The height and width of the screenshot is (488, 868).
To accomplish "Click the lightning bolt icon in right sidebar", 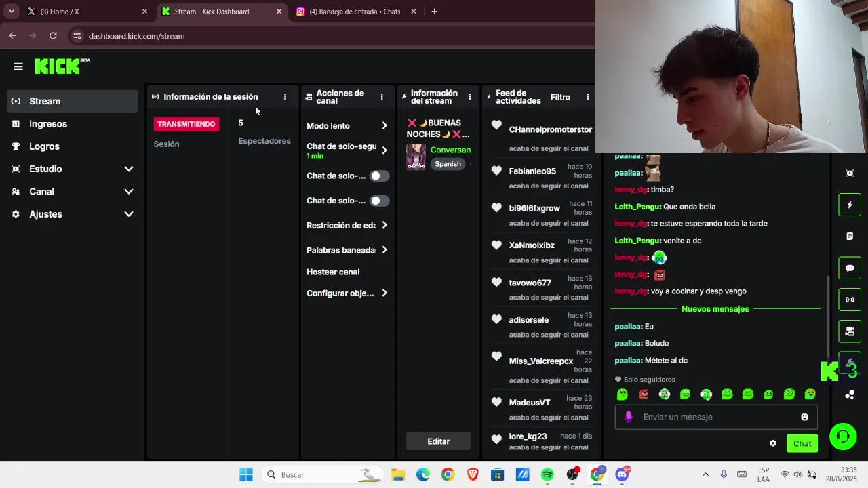I will [x=850, y=205].
